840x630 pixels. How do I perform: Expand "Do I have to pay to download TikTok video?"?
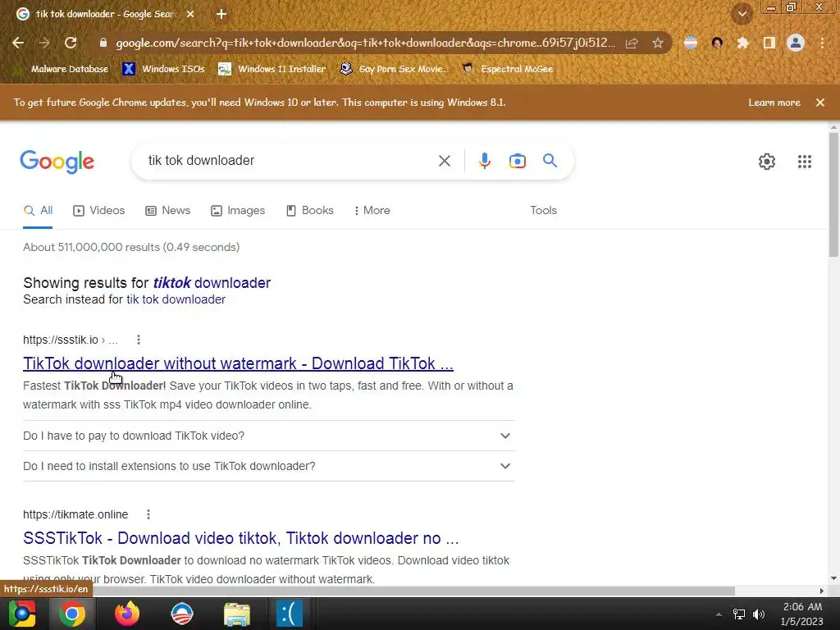[x=268, y=436]
